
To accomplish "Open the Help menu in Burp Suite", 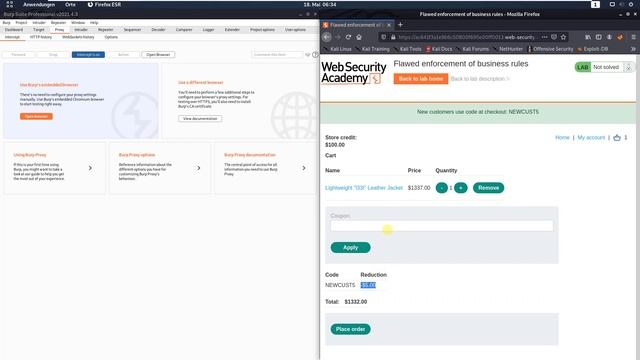I will [94, 23].
